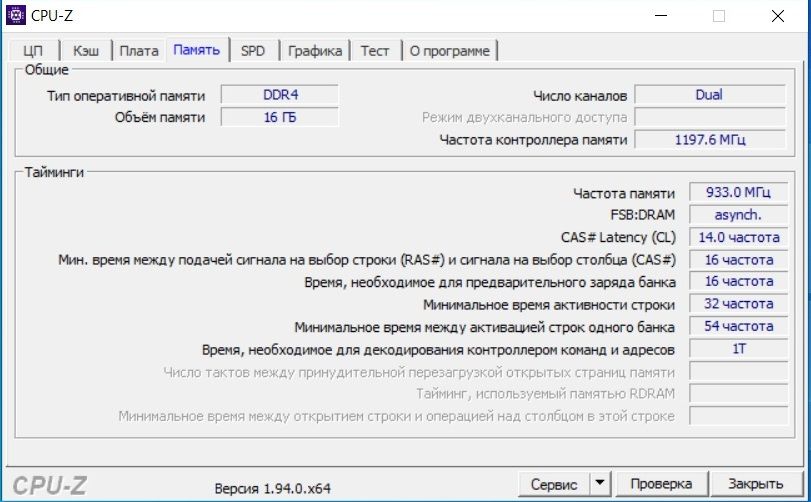Go to the Тест tab

tap(375, 51)
